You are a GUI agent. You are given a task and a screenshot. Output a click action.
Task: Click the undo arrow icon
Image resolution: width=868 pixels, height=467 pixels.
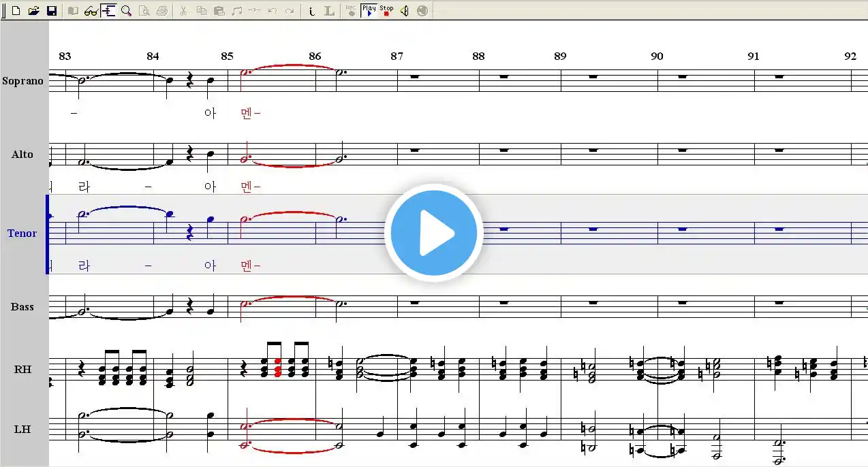(272, 11)
